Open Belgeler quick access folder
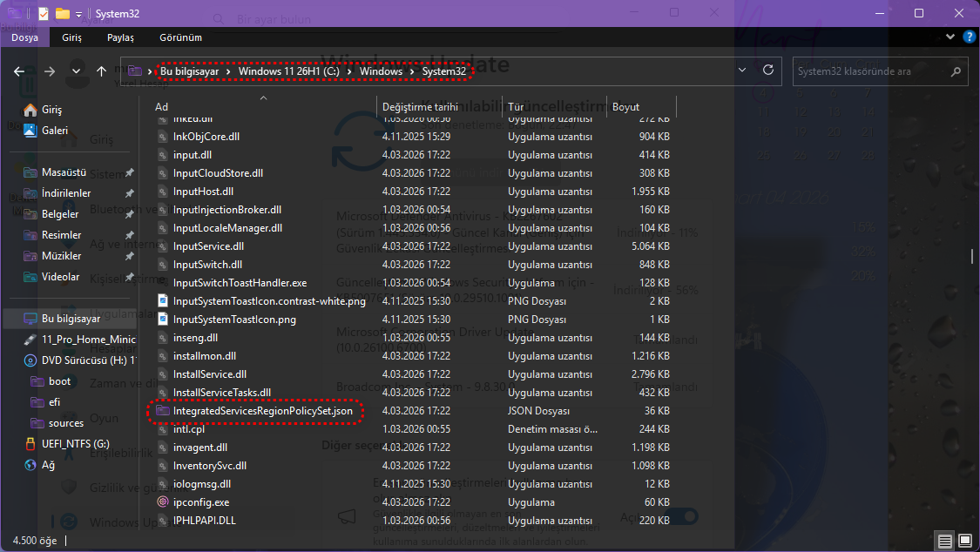Image resolution: width=980 pixels, height=552 pixels. click(x=60, y=214)
